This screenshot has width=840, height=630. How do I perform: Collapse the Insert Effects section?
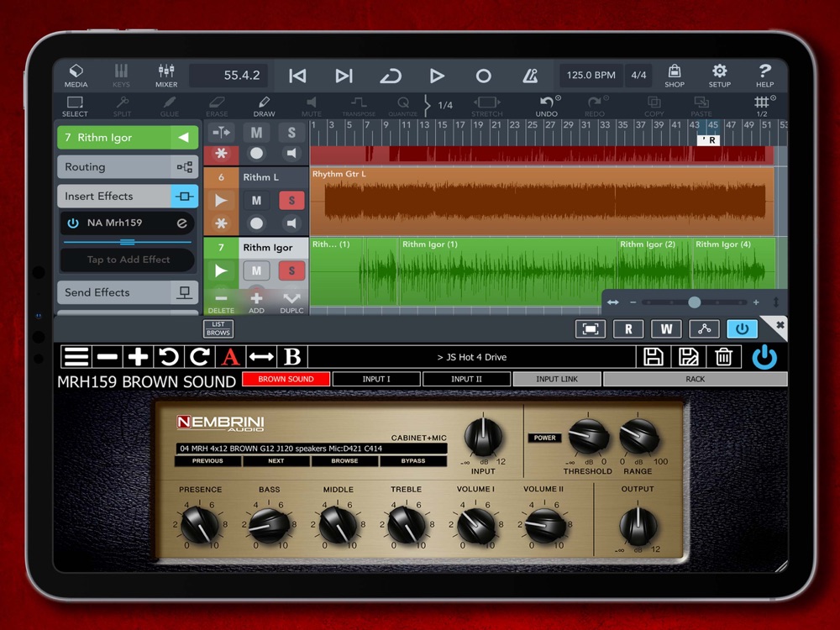point(128,196)
